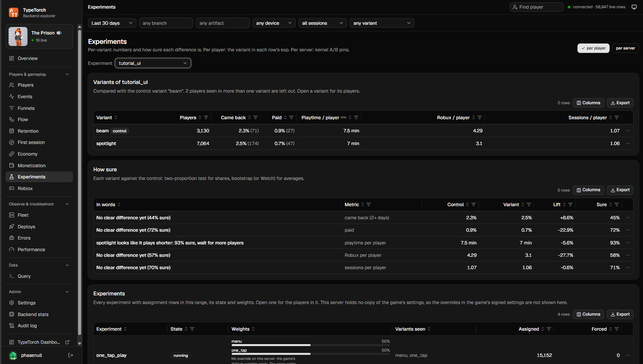The height and width of the screenshot is (364, 643).
Task: Switch the view to per server
Action: coord(625,48)
